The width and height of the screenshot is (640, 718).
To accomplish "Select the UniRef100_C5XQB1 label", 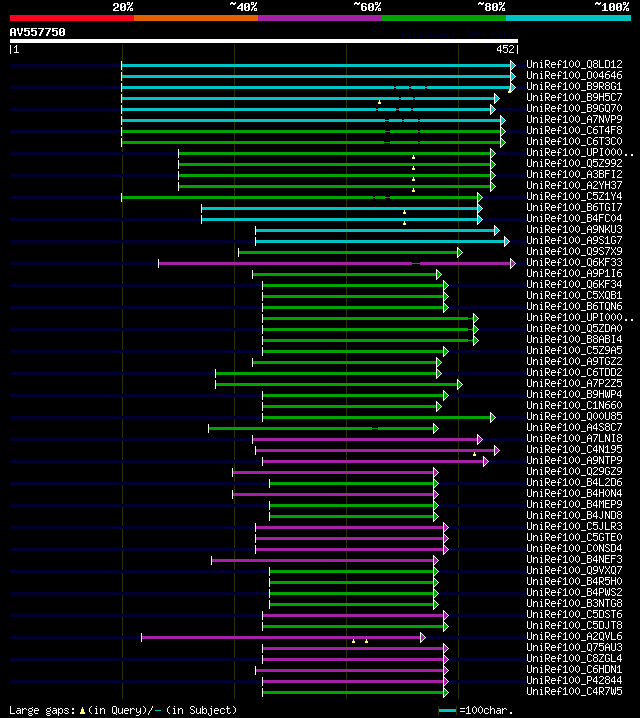I will [x=574, y=295].
